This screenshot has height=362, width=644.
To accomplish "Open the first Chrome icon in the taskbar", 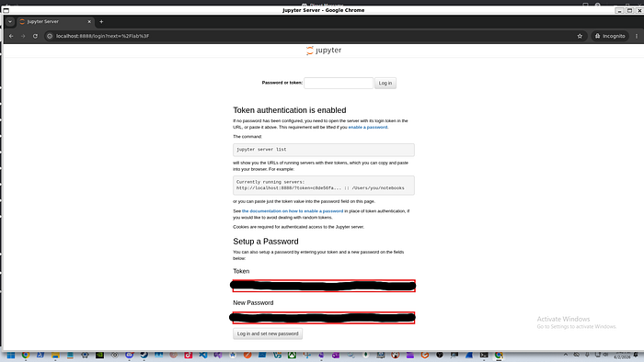I will click(x=26, y=356).
